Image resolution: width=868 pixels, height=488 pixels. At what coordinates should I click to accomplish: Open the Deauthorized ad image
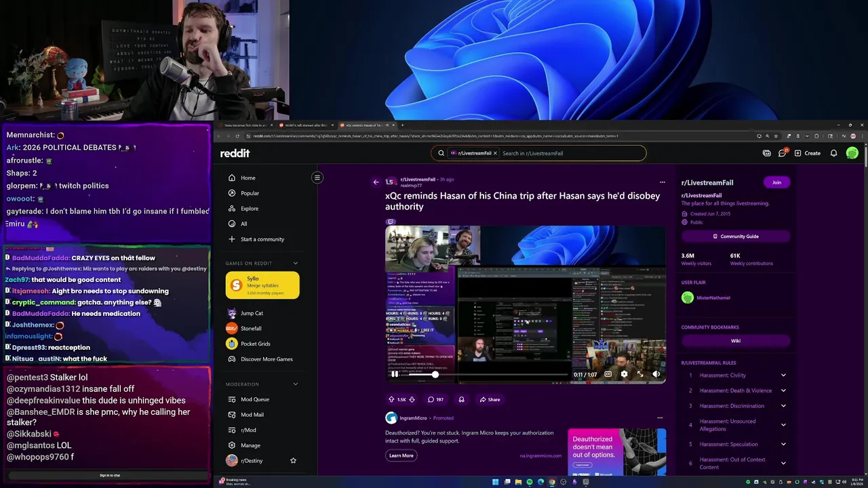point(616,451)
